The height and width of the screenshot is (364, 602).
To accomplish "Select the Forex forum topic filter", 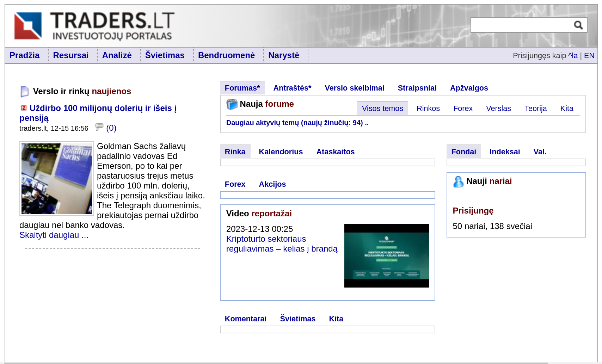I will tap(462, 109).
